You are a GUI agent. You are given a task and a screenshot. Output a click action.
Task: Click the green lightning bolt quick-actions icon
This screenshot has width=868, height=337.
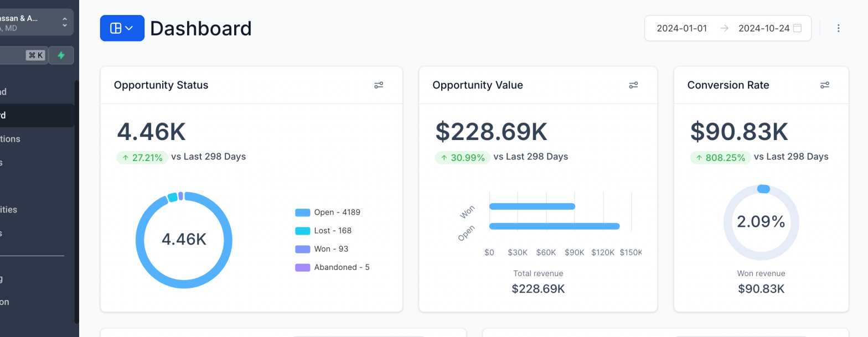[x=61, y=55]
